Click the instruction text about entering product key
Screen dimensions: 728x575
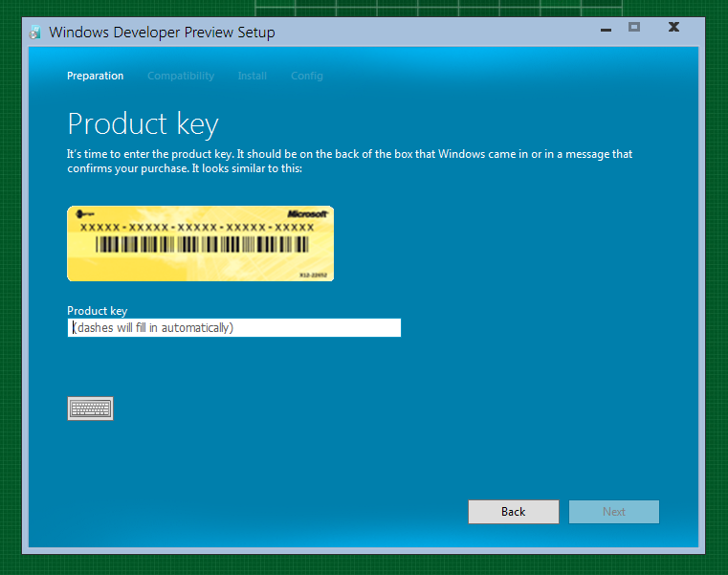[x=349, y=161]
